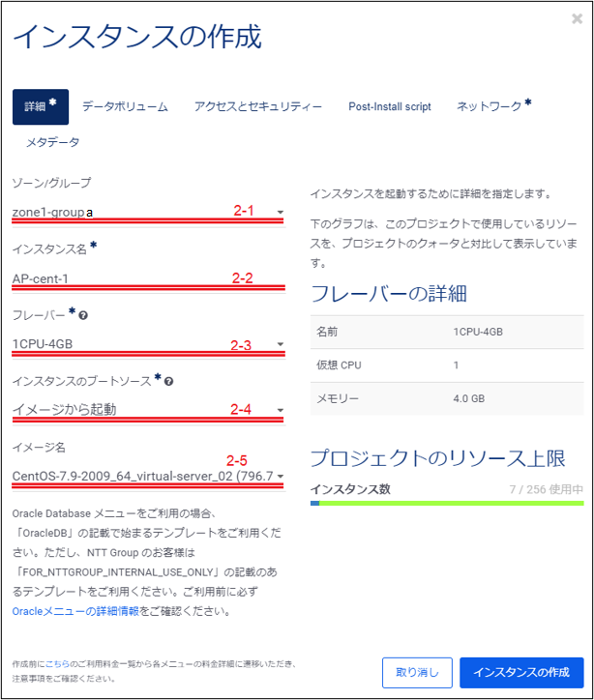Open the アクセスとセキュリティー tab
594x700 pixels.
257,106
